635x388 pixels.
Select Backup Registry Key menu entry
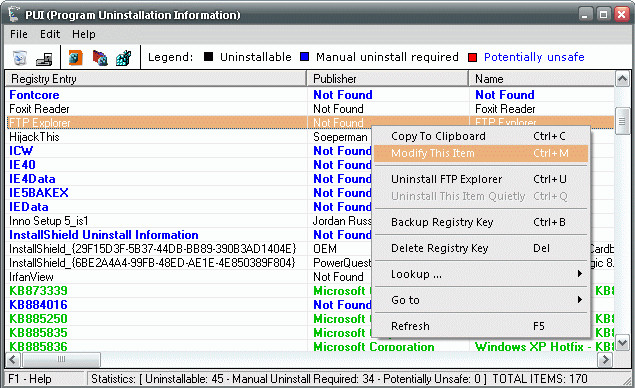click(x=481, y=222)
